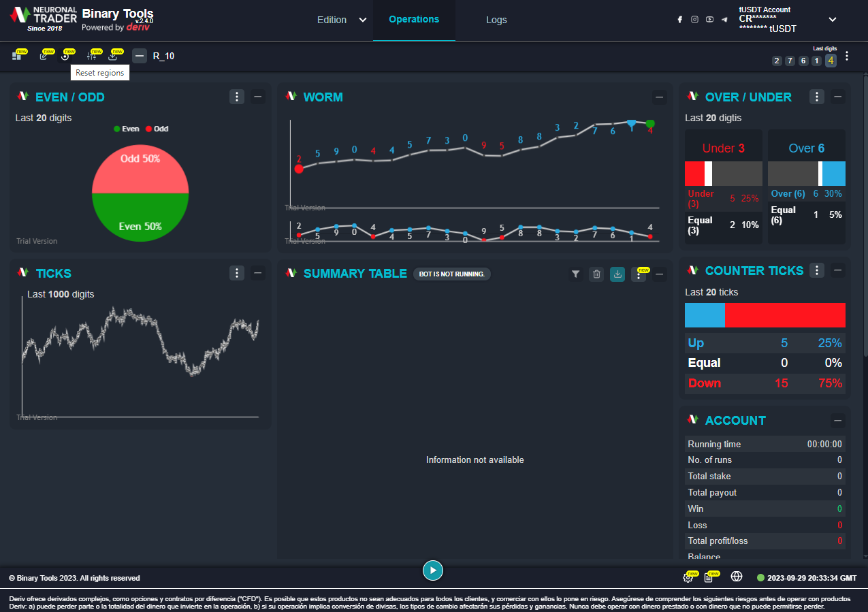Collapse the EVEN / ODD panel
868x612 pixels.
[257, 97]
